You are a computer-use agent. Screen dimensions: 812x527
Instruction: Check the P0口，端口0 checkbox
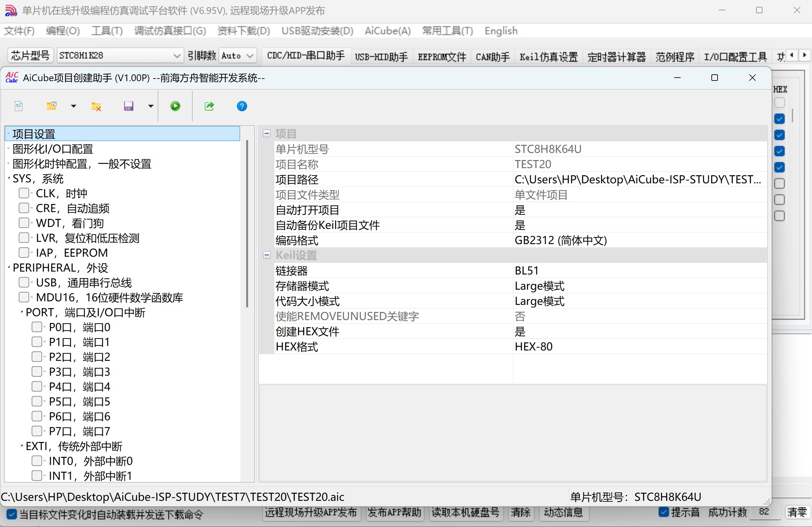click(37, 327)
